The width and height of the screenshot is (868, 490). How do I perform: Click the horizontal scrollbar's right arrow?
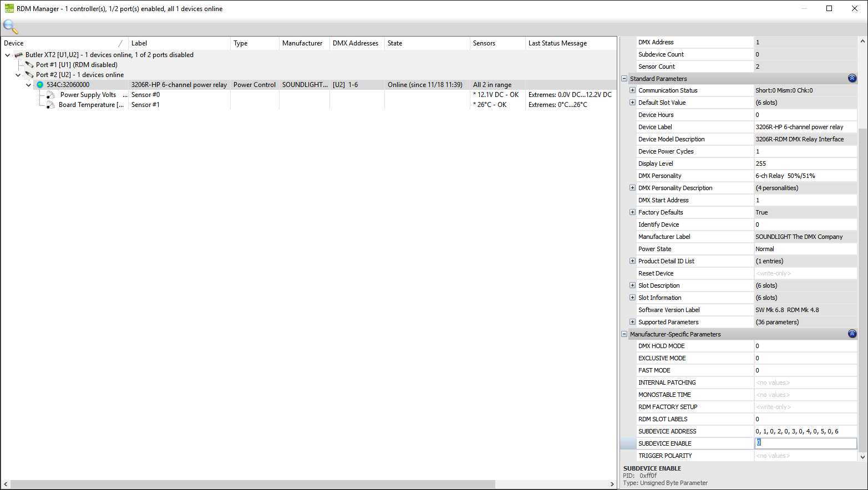point(612,484)
